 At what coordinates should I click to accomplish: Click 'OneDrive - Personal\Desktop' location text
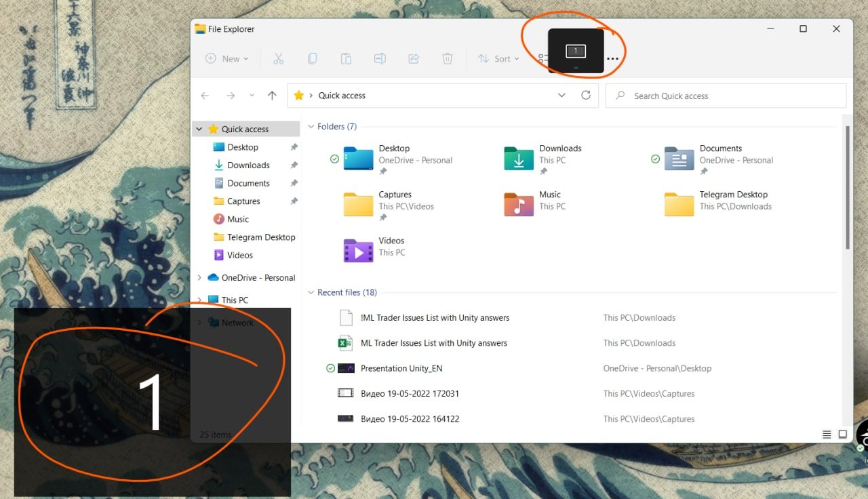pyautogui.click(x=657, y=368)
